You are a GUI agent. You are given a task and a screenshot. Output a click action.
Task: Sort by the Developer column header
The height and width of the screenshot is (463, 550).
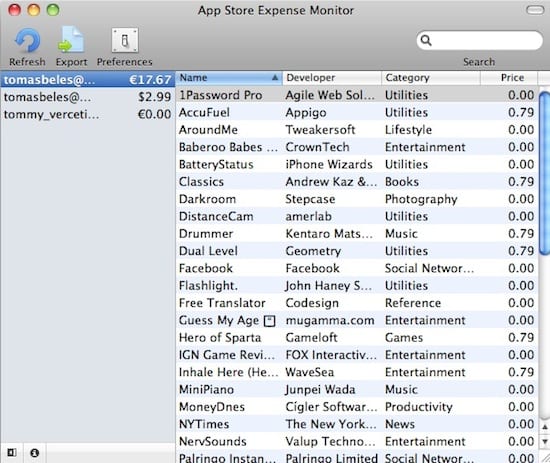click(332, 78)
